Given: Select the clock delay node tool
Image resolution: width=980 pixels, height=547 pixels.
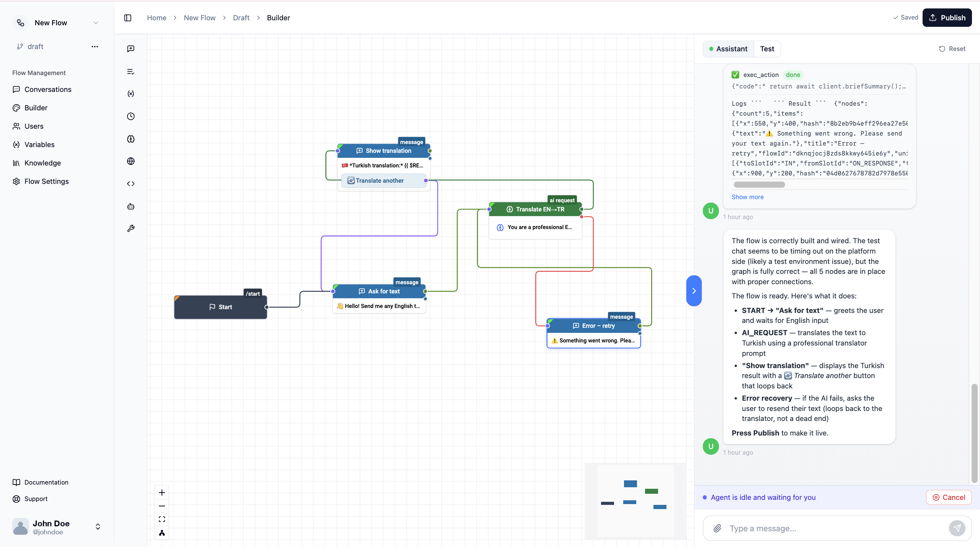Looking at the screenshot, I should tap(131, 116).
